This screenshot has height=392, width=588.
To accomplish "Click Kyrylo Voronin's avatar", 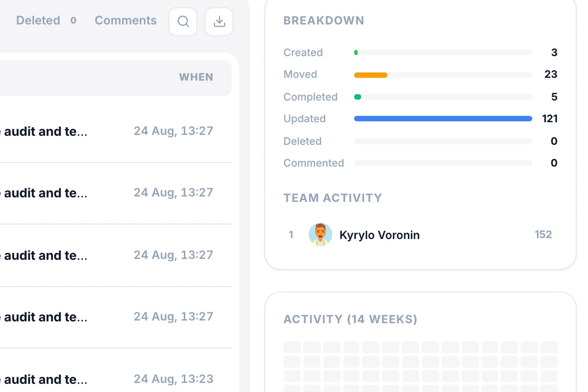I will tap(320, 235).
